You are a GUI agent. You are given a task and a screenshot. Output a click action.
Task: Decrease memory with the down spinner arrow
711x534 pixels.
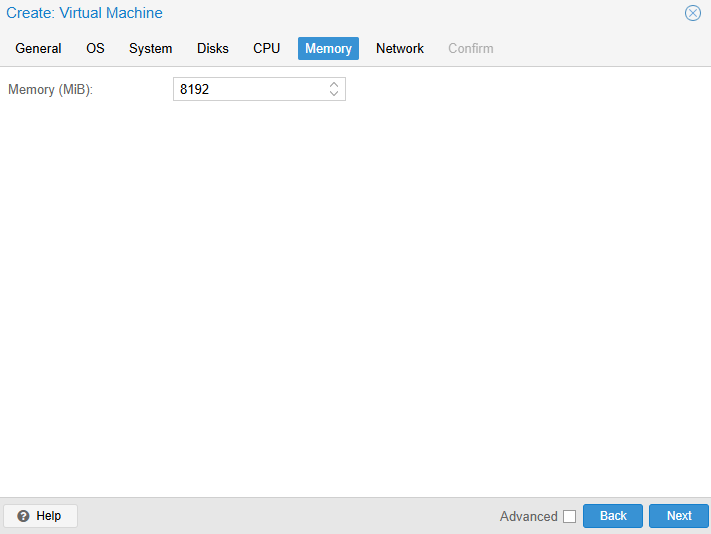pos(334,94)
